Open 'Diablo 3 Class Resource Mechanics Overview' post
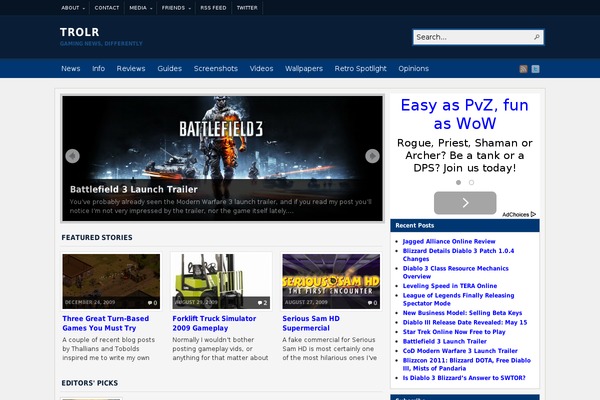The height and width of the screenshot is (400, 600). (x=455, y=272)
